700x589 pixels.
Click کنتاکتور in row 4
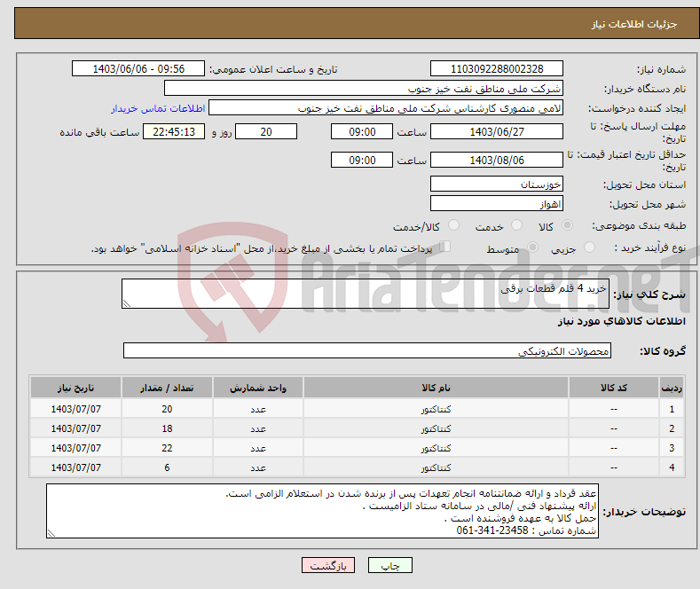436,467
